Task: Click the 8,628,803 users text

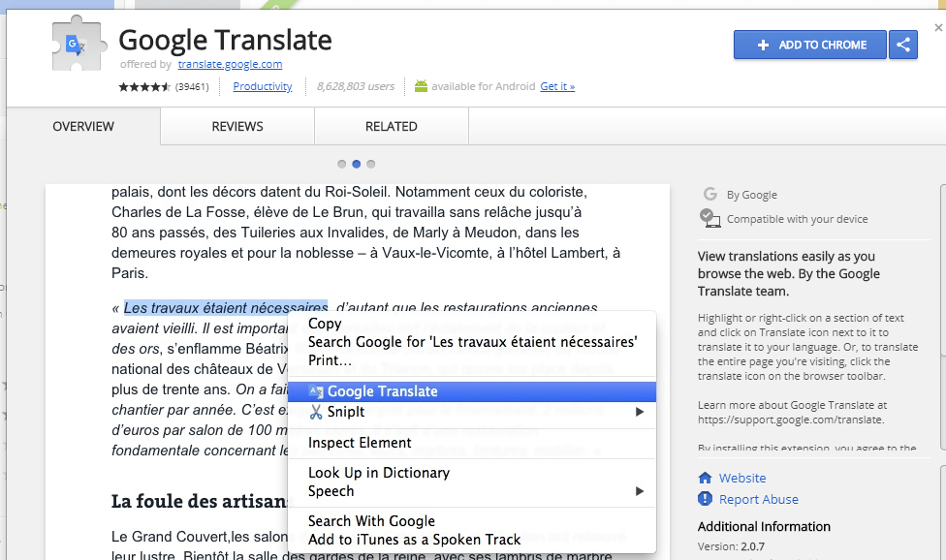Action: coord(356,86)
